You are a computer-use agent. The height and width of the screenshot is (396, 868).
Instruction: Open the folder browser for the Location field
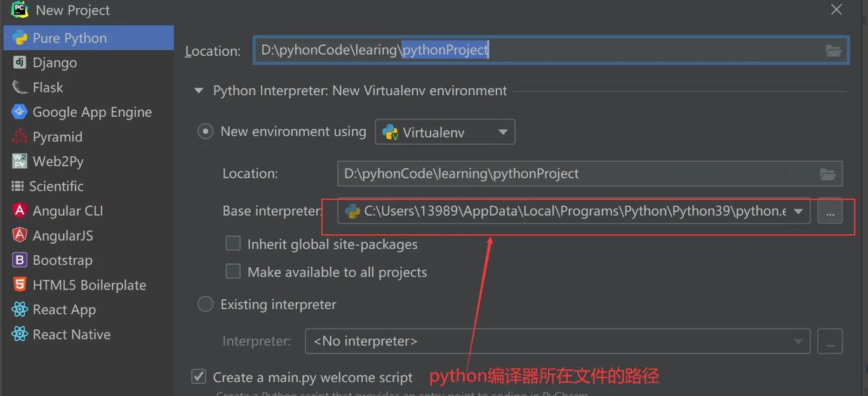click(833, 49)
